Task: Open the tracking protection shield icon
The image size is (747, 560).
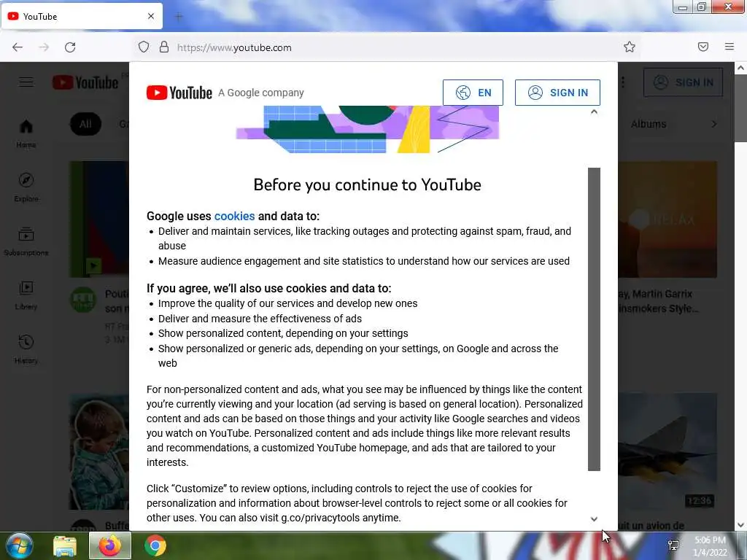Action: [144, 47]
